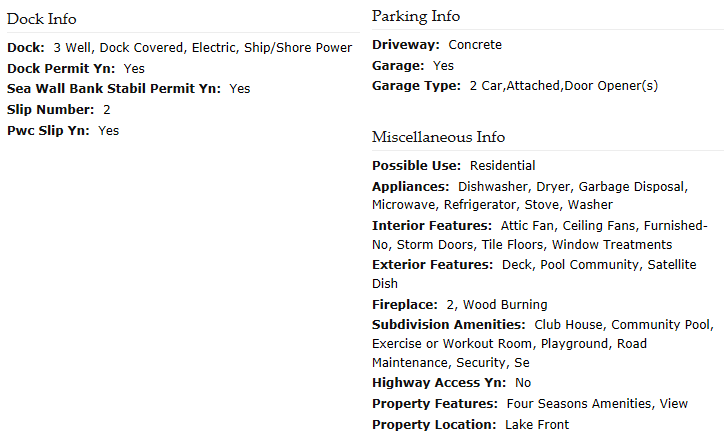Click the Dock Permit Yn label
The width and height of the screenshot is (724, 442).
coord(61,68)
